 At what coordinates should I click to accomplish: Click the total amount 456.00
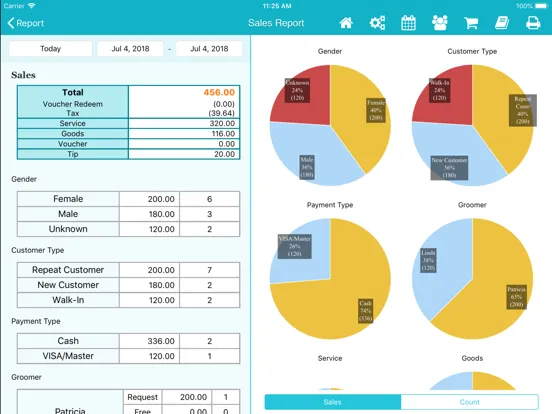click(219, 92)
